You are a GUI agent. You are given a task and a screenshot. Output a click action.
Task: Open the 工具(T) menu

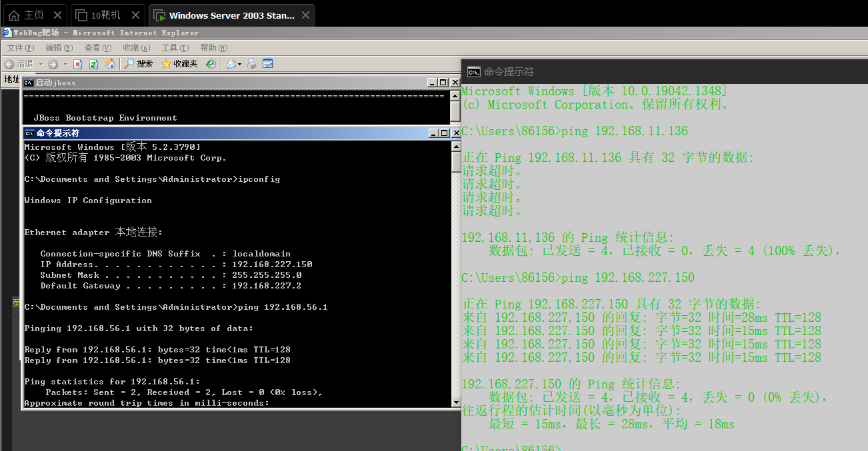[x=175, y=48]
